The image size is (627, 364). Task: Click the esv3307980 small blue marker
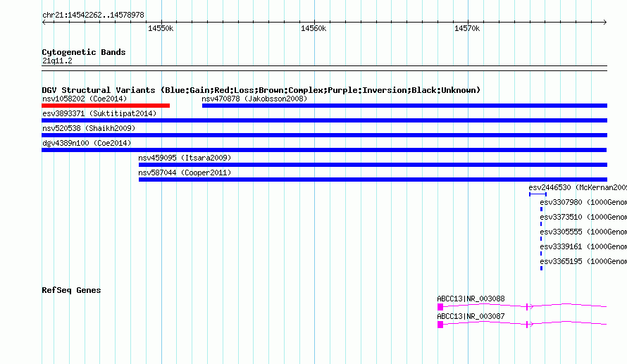542,209
